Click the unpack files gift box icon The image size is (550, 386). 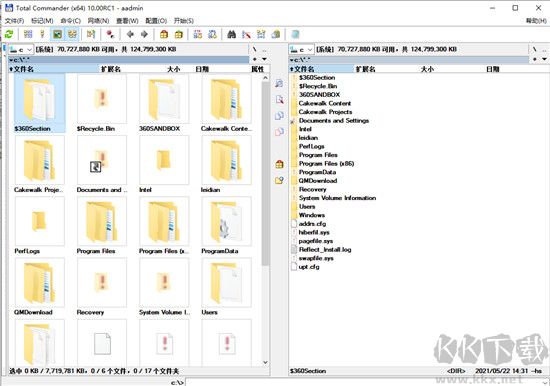[179, 34]
